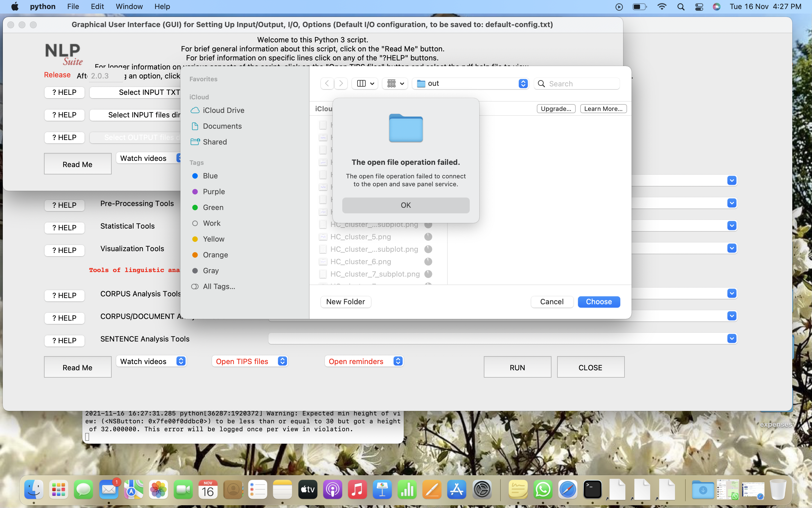The image size is (812, 508).
Task: Cancel the folder selection dialog
Action: point(551,302)
